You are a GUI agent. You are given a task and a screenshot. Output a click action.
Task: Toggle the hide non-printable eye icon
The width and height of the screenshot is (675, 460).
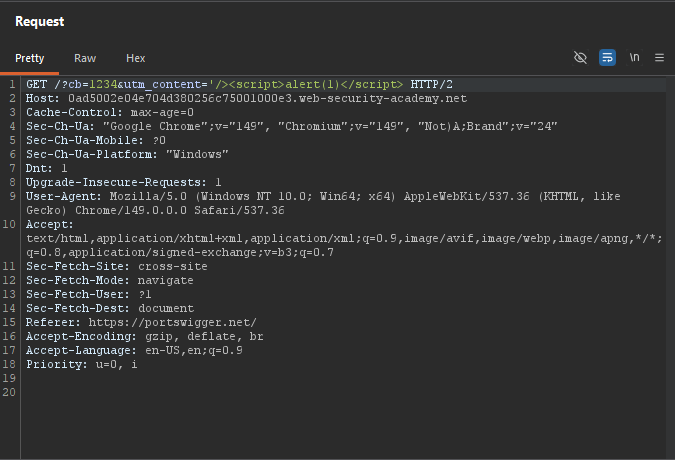[x=580, y=57]
